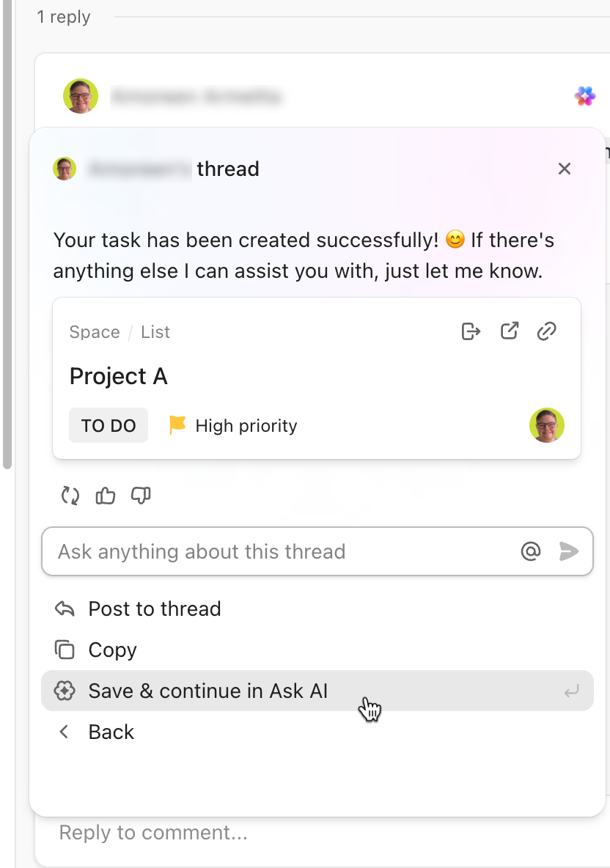This screenshot has height=868, width=610.
Task: Click the AI sparkle icon on the comment
Action: [584, 95]
